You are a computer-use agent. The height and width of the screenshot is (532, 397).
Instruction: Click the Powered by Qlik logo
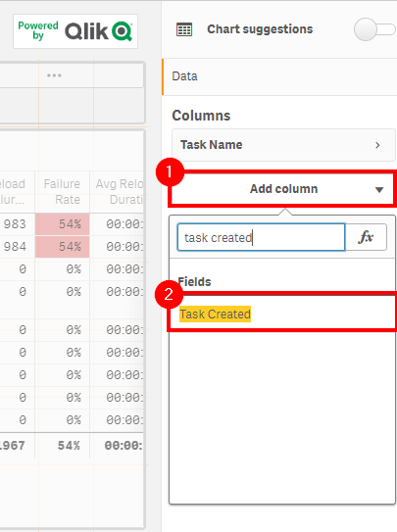(x=75, y=31)
